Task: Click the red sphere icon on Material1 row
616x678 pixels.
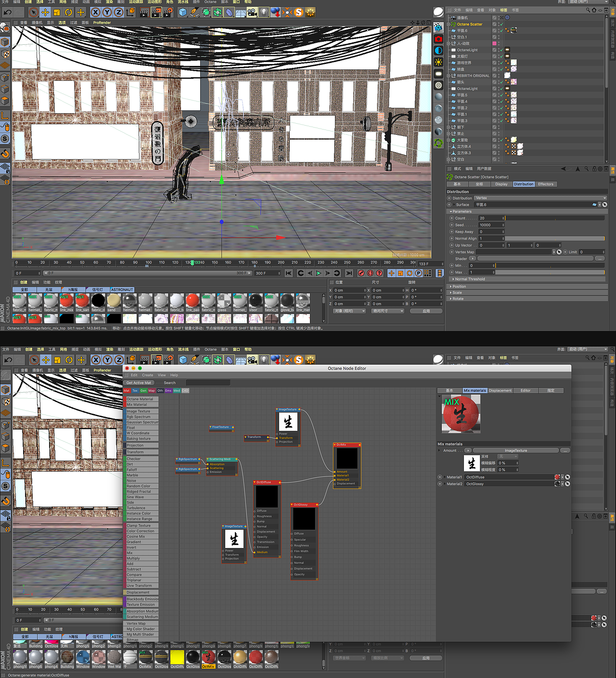Action: (557, 477)
